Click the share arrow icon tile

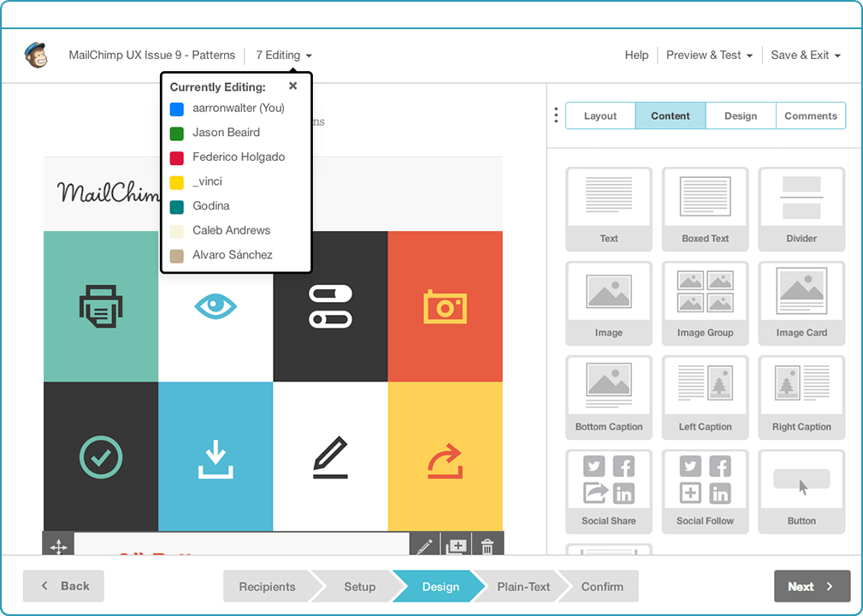pyautogui.click(x=446, y=456)
